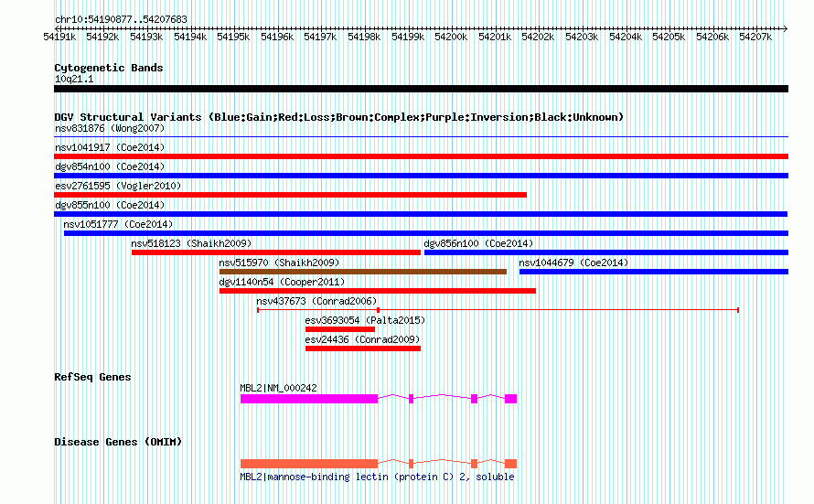Click the MBL2|NM_000242 gene label
The width and height of the screenshot is (814, 504).
[278, 388]
